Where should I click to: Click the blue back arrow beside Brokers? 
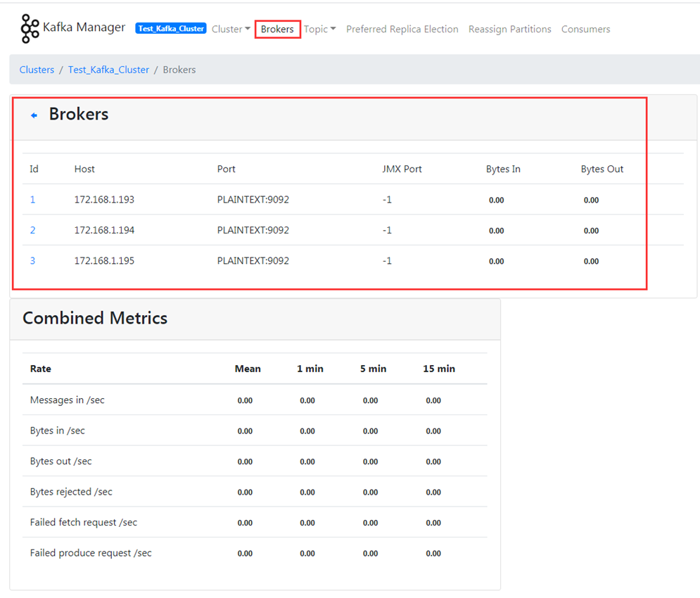34,115
